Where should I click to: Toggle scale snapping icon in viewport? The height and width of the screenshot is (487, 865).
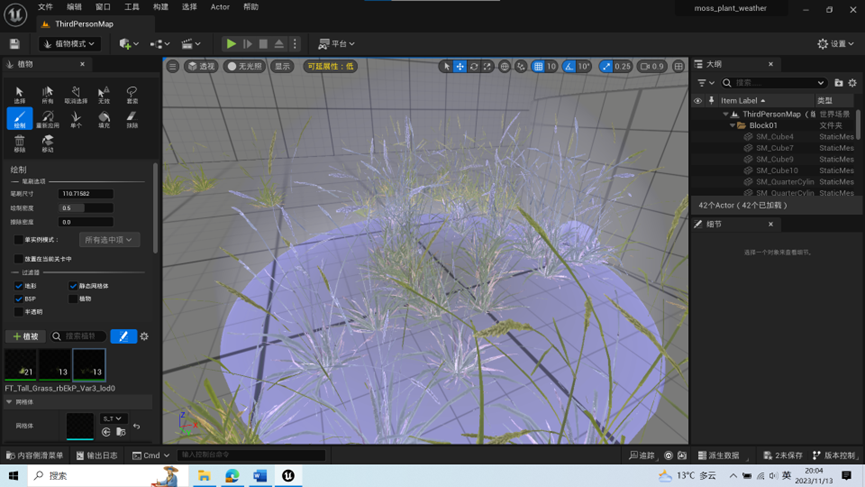[x=606, y=66]
